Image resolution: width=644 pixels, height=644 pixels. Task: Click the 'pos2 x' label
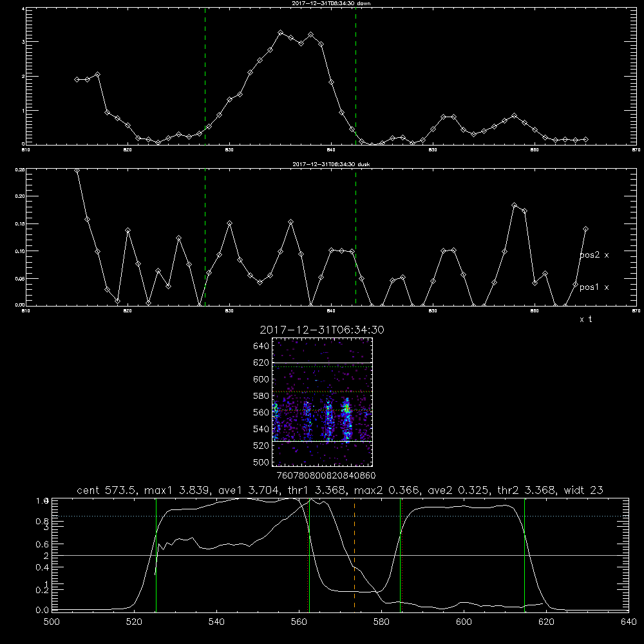click(x=594, y=255)
